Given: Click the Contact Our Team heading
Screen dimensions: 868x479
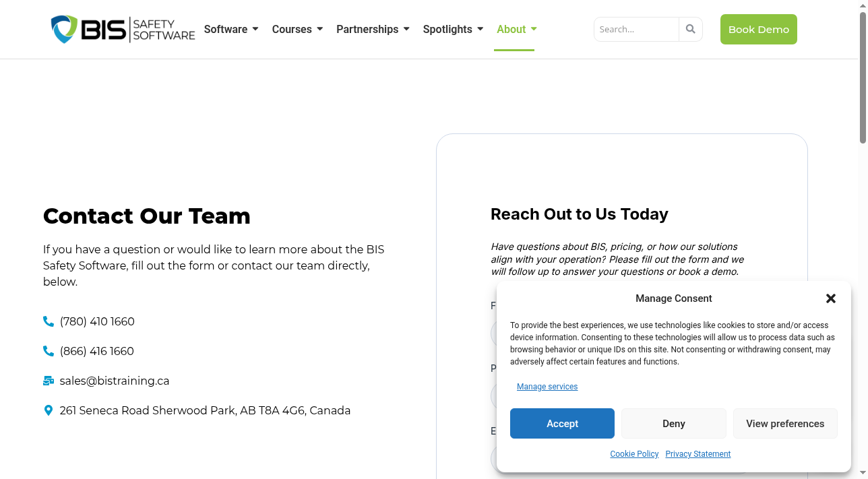Looking at the screenshot, I should 147,216.
